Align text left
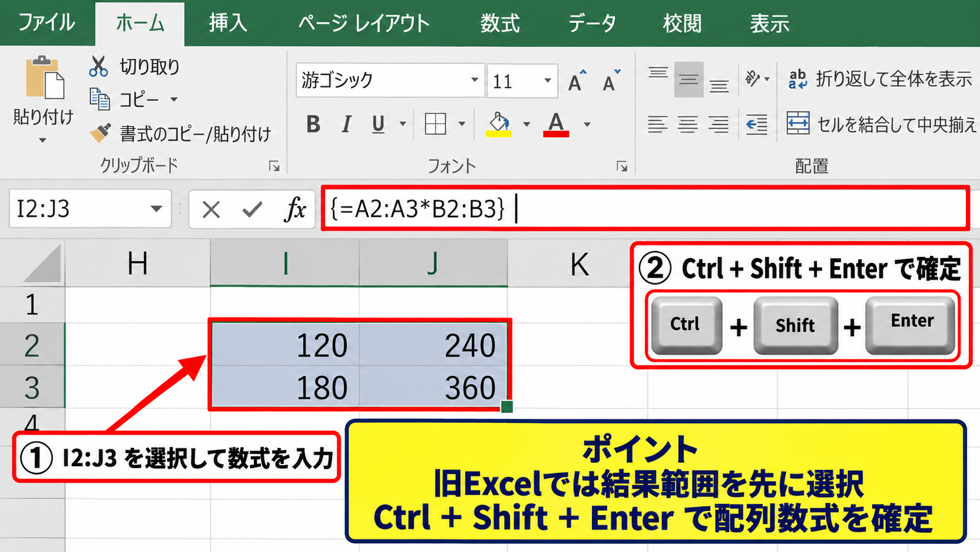This screenshot has height=552, width=980. coord(658,124)
